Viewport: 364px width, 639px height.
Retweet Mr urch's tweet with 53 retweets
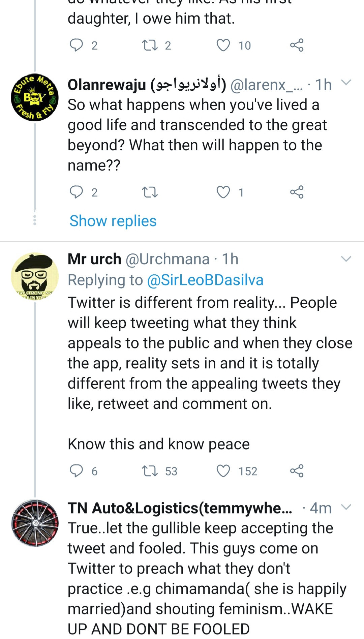pos(150,471)
